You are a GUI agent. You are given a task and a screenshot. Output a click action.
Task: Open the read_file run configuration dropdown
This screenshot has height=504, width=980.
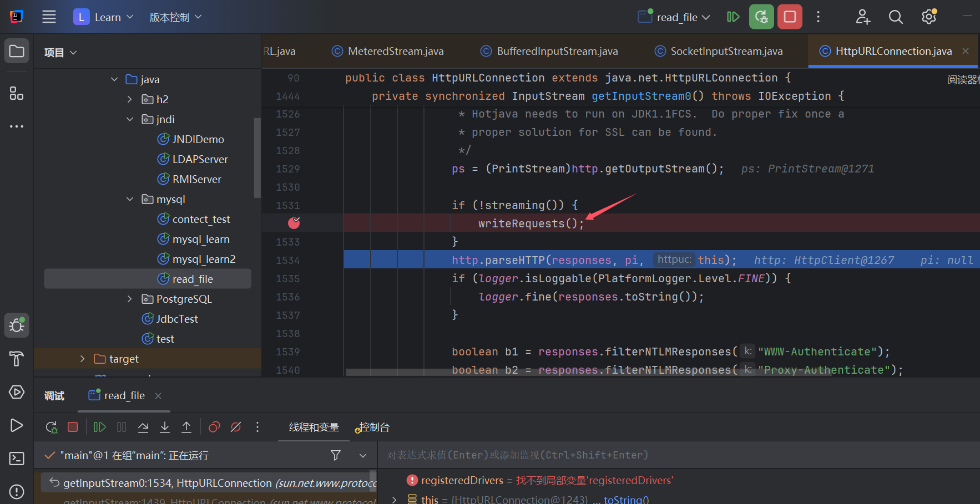tap(674, 17)
